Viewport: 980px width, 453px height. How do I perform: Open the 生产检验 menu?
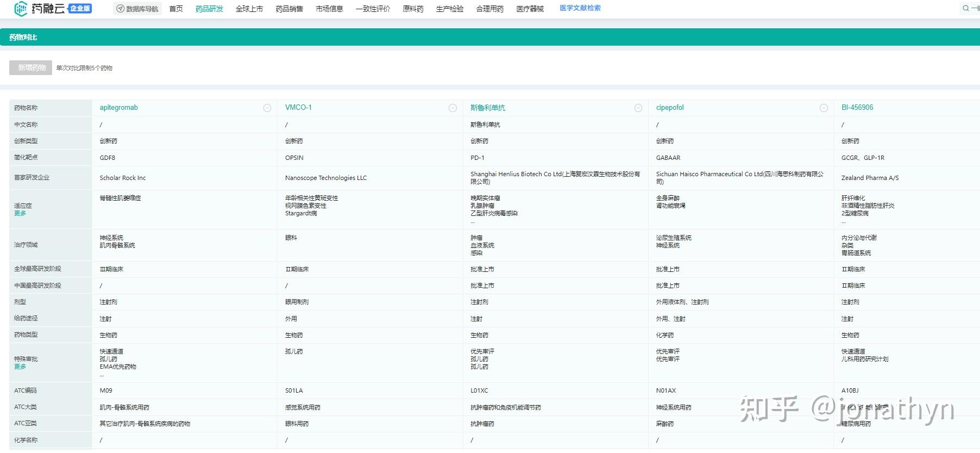(450, 9)
